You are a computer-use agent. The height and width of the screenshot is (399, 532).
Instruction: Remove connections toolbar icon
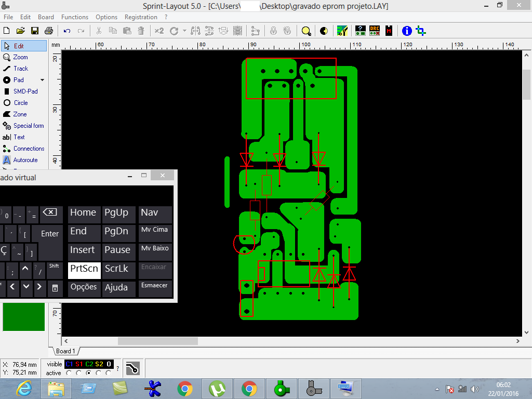point(255,31)
